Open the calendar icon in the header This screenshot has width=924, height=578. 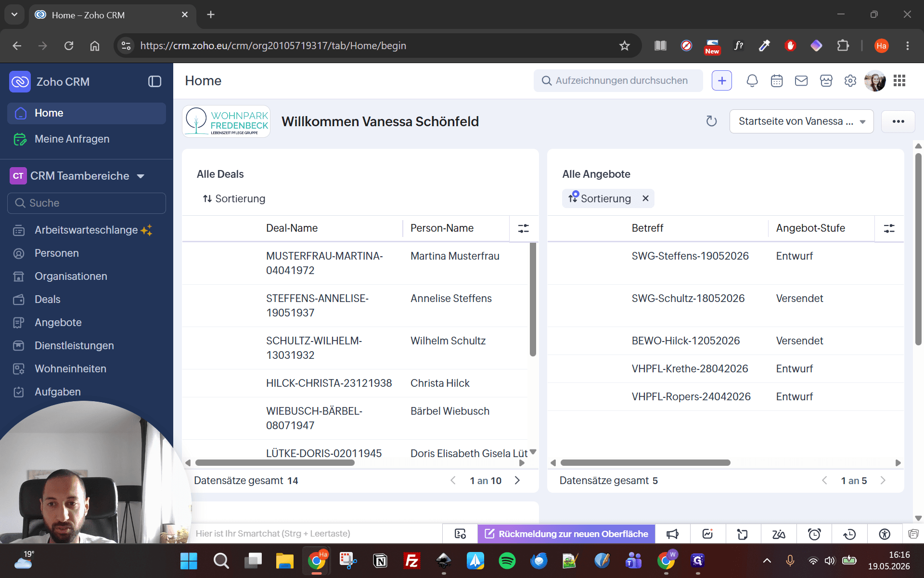pos(777,81)
